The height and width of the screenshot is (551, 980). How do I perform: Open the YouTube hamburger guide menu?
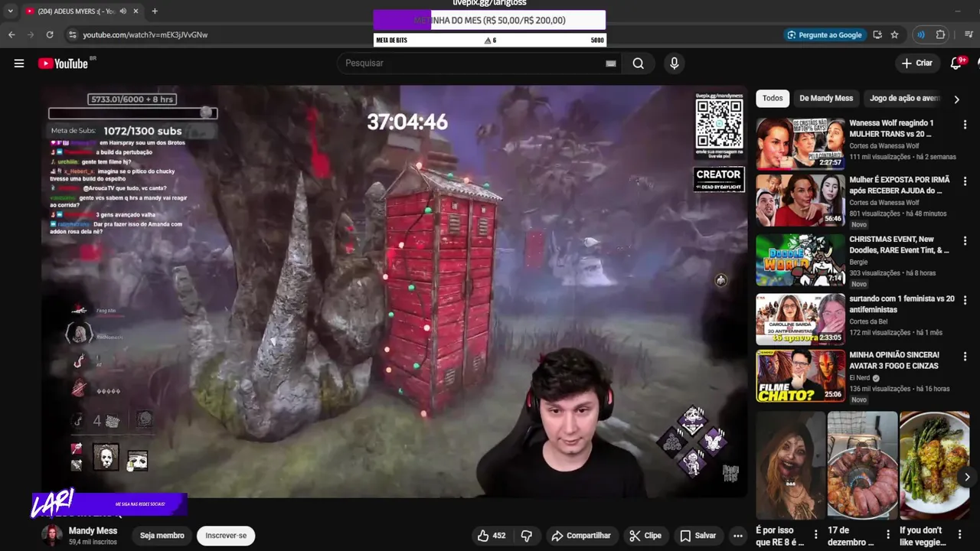[x=19, y=64]
